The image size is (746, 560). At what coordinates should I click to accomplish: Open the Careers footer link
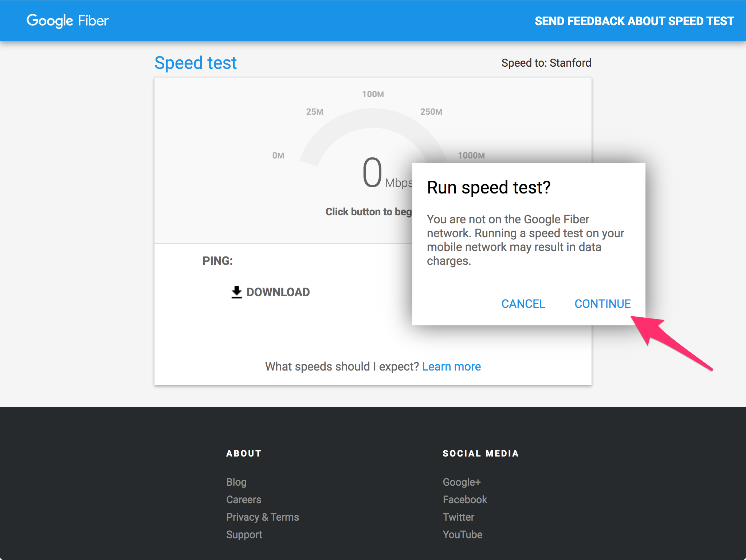[x=244, y=500]
